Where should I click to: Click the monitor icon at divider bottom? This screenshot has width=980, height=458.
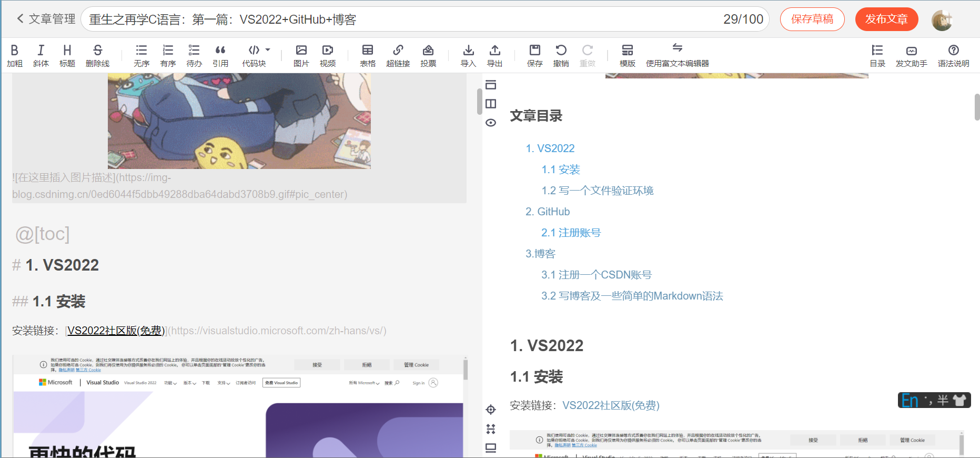491,448
